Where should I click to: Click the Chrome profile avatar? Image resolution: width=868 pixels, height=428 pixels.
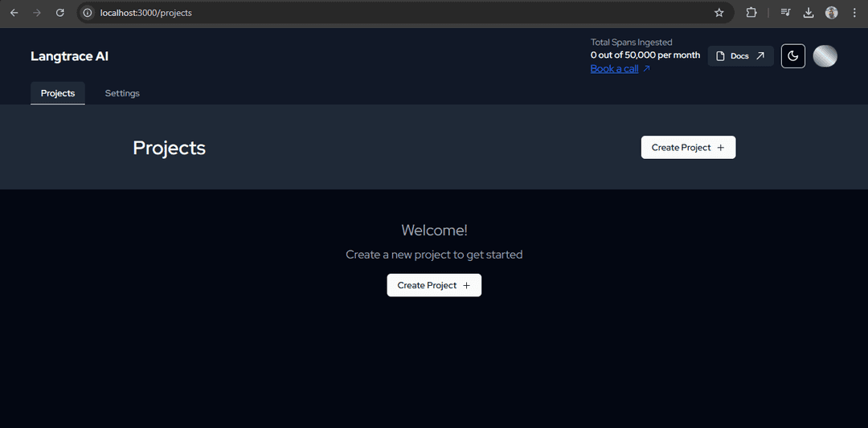[831, 13]
